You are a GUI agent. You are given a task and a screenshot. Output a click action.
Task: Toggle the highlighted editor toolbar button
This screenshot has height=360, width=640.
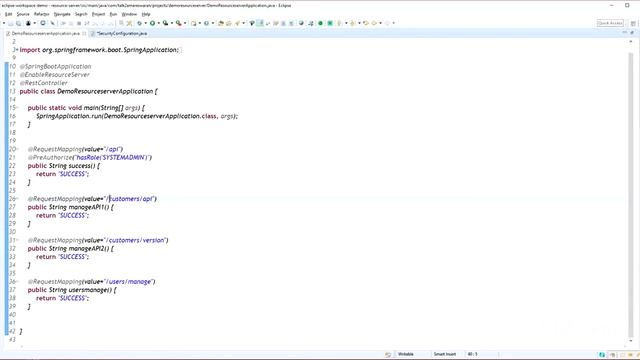(260, 23)
